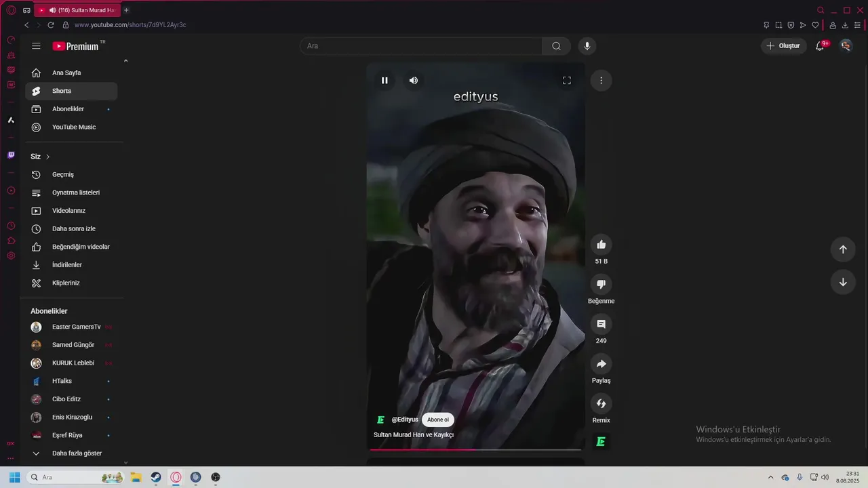Go to Ana Sayfa

pos(71,73)
